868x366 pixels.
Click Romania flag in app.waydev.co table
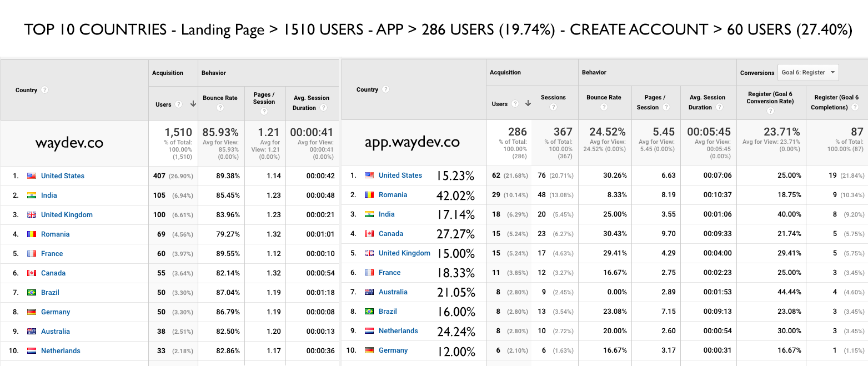coord(369,195)
